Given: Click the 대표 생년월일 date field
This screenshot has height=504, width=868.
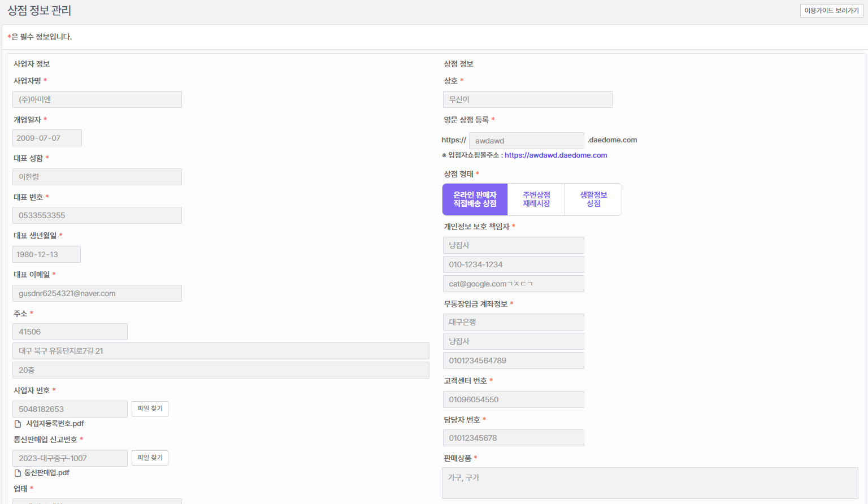Looking at the screenshot, I should click(x=46, y=254).
